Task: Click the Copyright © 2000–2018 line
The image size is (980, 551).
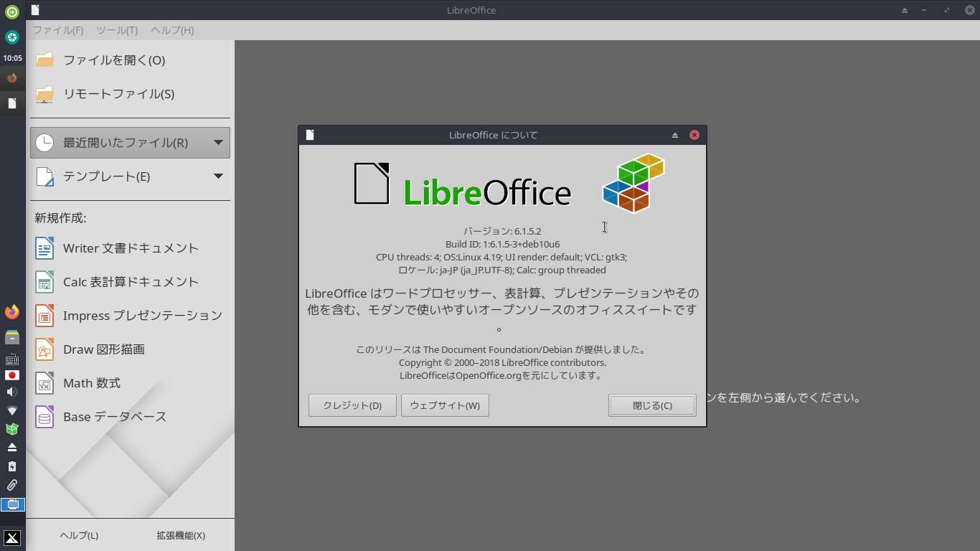Action: (502, 362)
